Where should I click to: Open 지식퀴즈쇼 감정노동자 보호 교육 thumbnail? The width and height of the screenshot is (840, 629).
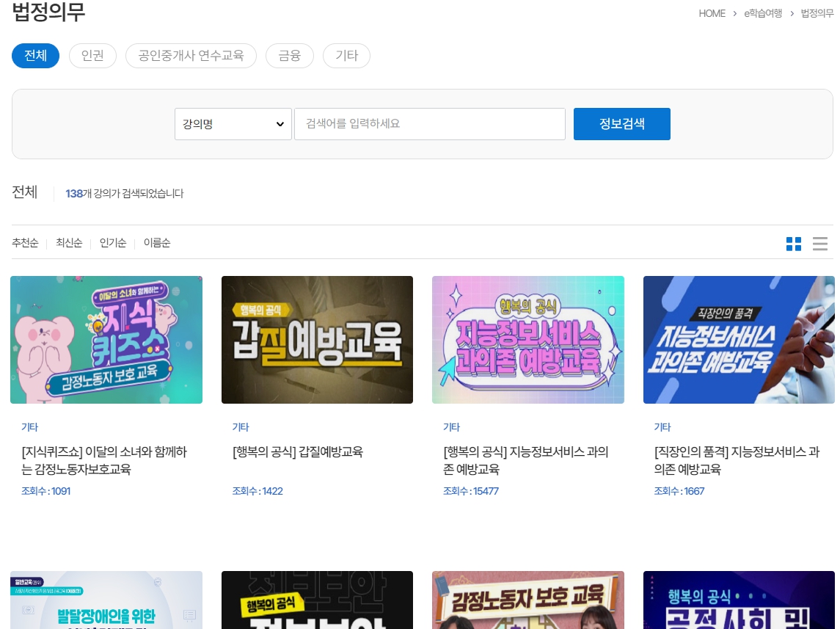tap(106, 340)
